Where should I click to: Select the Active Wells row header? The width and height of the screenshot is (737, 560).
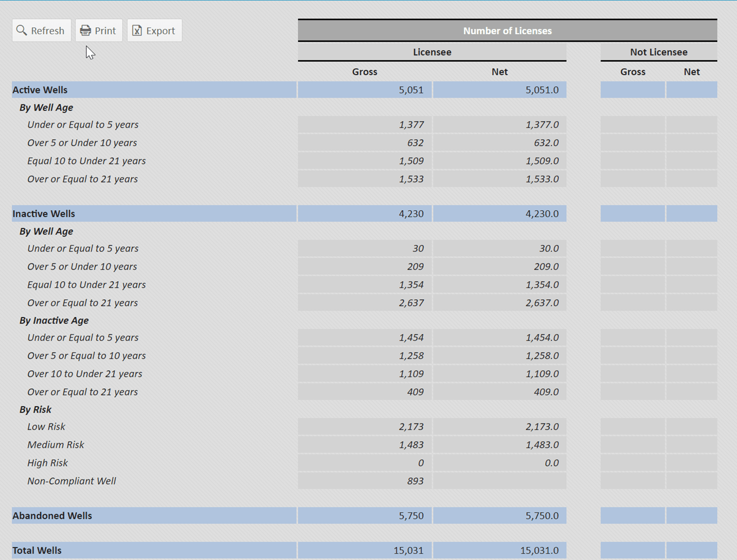[x=40, y=90]
